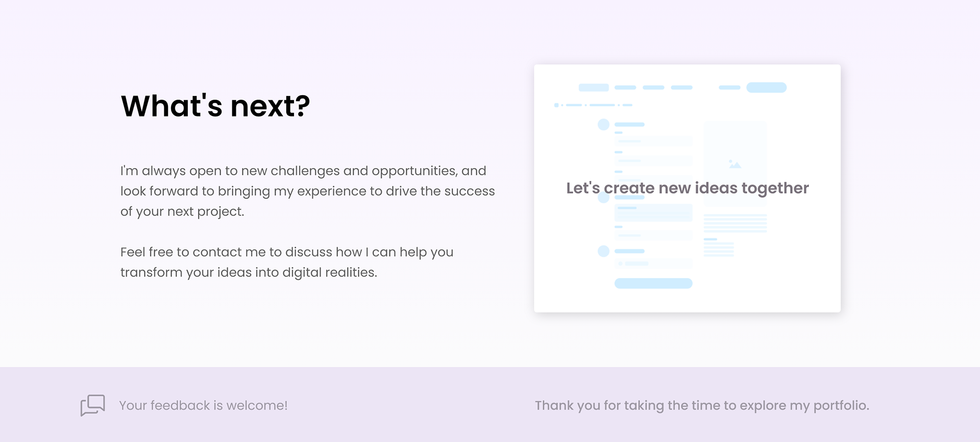Click nav placeholder left of top-right pill
This screenshot has width=980, height=442.
point(729,87)
